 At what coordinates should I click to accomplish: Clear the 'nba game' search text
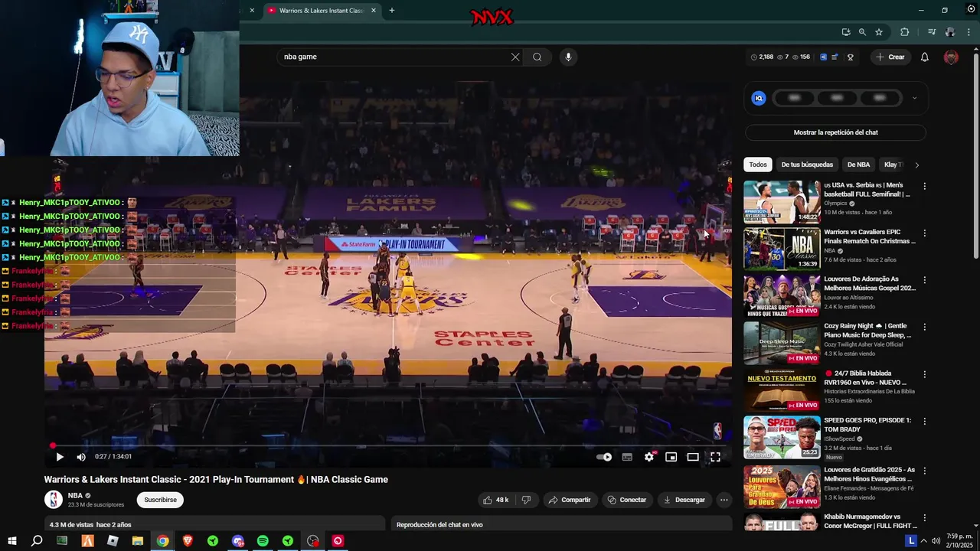(515, 57)
